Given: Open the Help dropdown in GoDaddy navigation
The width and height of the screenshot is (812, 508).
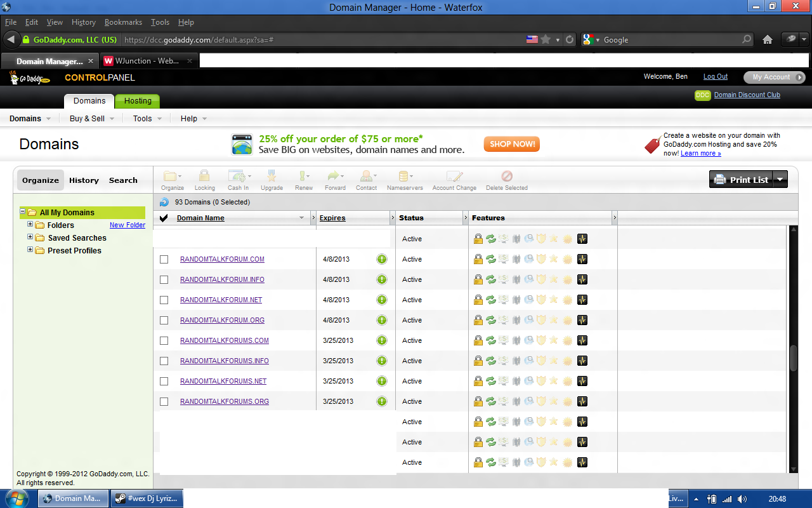Looking at the screenshot, I should click(x=193, y=118).
